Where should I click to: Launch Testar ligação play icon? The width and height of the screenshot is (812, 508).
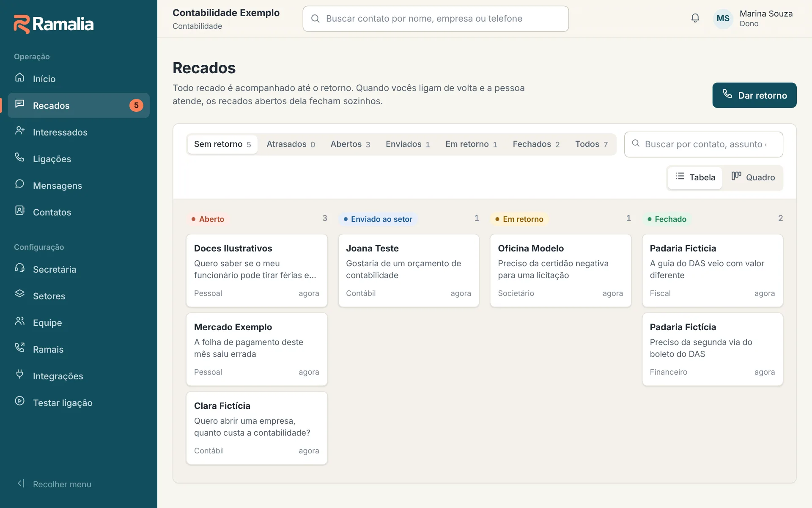pyautogui.click(x=20, y=401)
